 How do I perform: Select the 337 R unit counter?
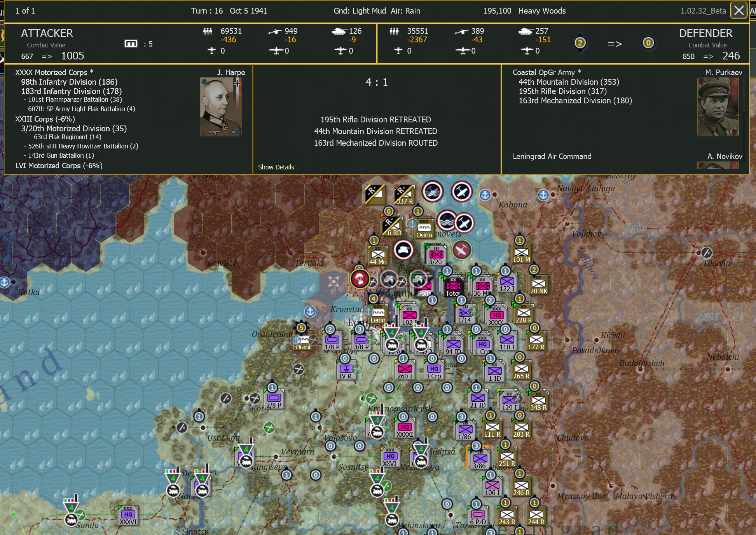pos(404,195)
